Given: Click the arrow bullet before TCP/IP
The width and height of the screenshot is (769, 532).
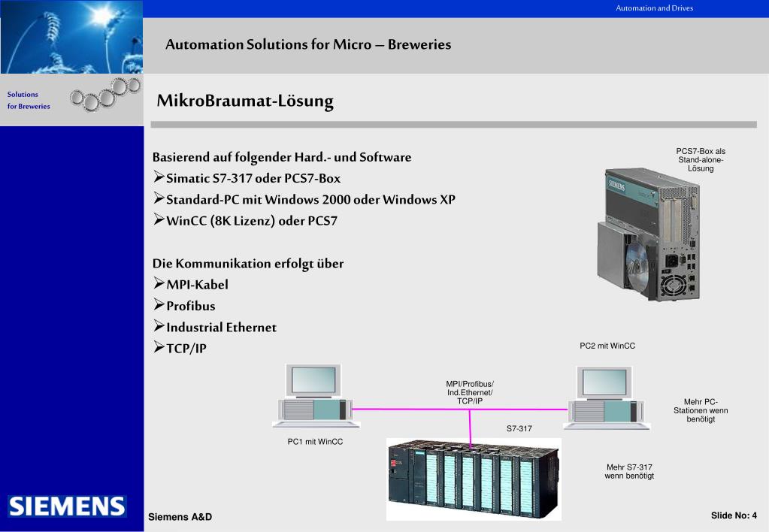Looking at the screenshot, I should click(159, 347).
